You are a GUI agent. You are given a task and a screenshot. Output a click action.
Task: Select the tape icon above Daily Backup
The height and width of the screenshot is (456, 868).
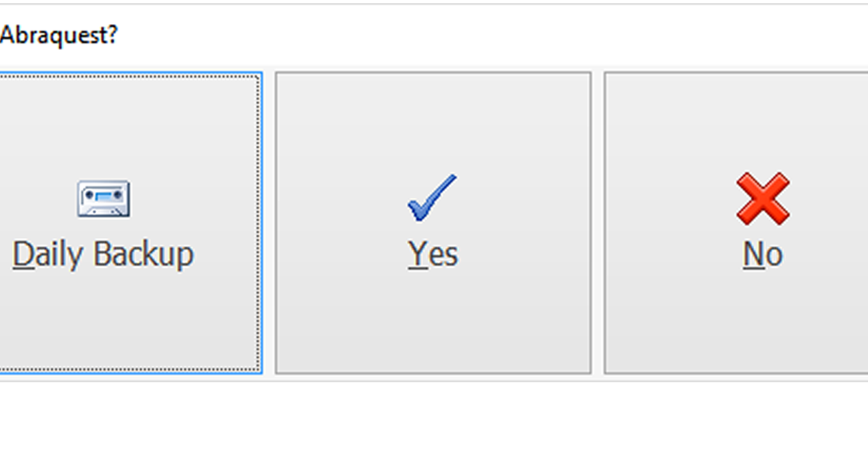click(x=103, y=199)
